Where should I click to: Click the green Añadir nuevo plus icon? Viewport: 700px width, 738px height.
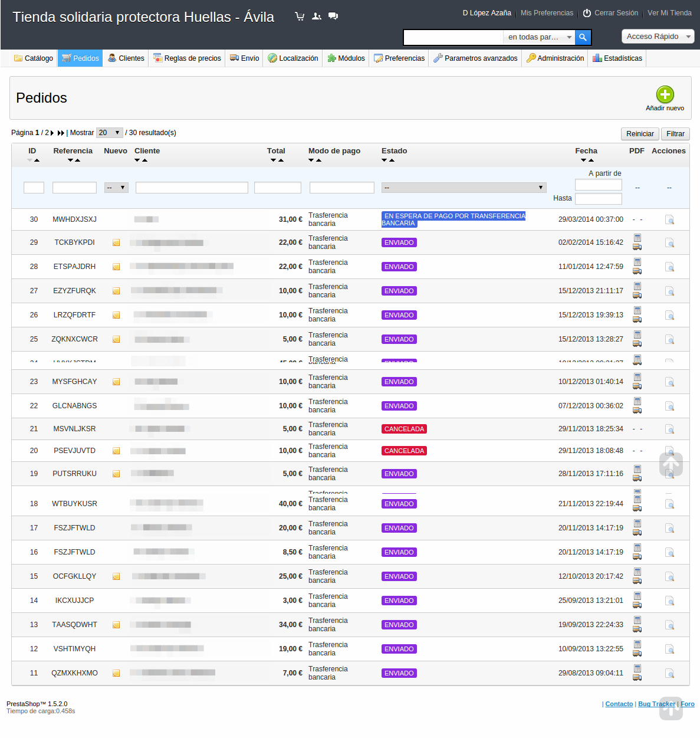[x=665, y=94]
